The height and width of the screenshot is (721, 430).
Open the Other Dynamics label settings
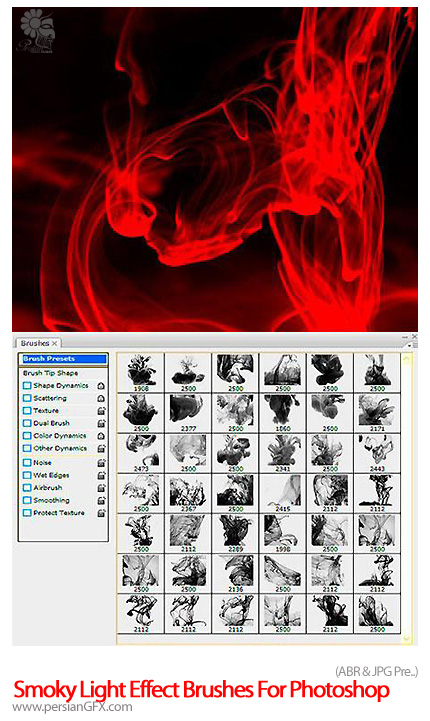pos(60,448)
